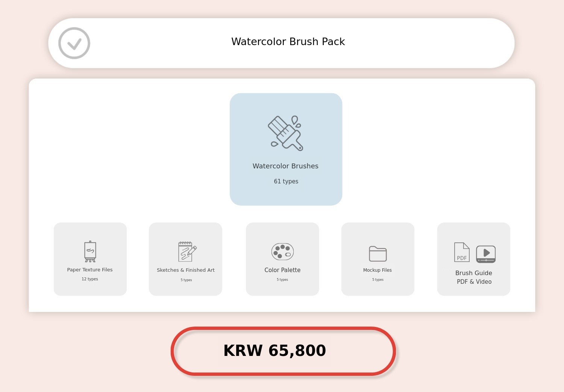Image resolution: width=564 pixels, height=392 pixels.
Task: Open the Watercolor Brushes label
Action: pos(285,166)
